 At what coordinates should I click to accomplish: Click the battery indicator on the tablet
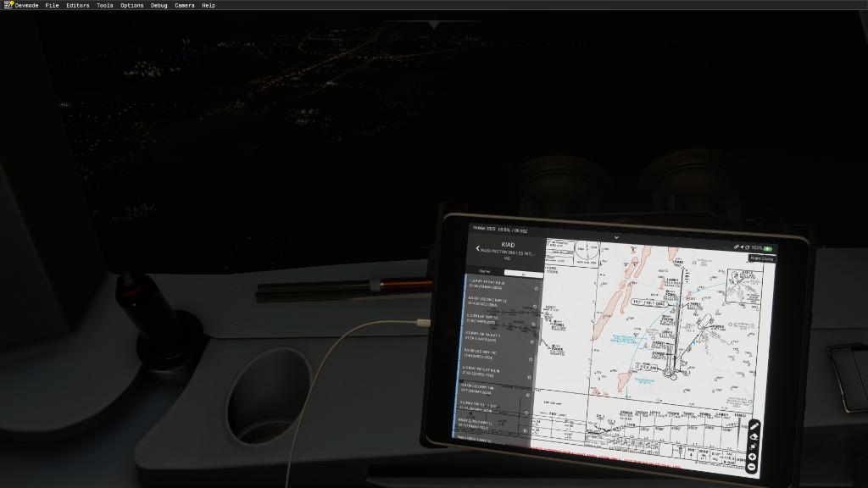(767, 248)
